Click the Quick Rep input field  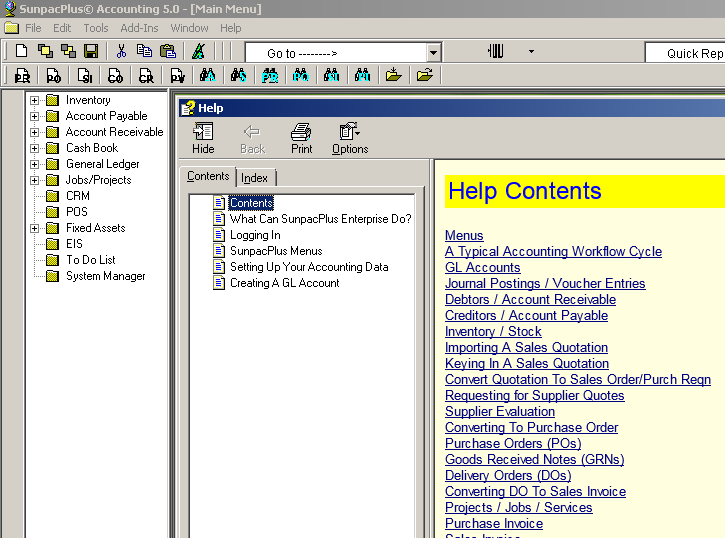(x=685, y=52)
